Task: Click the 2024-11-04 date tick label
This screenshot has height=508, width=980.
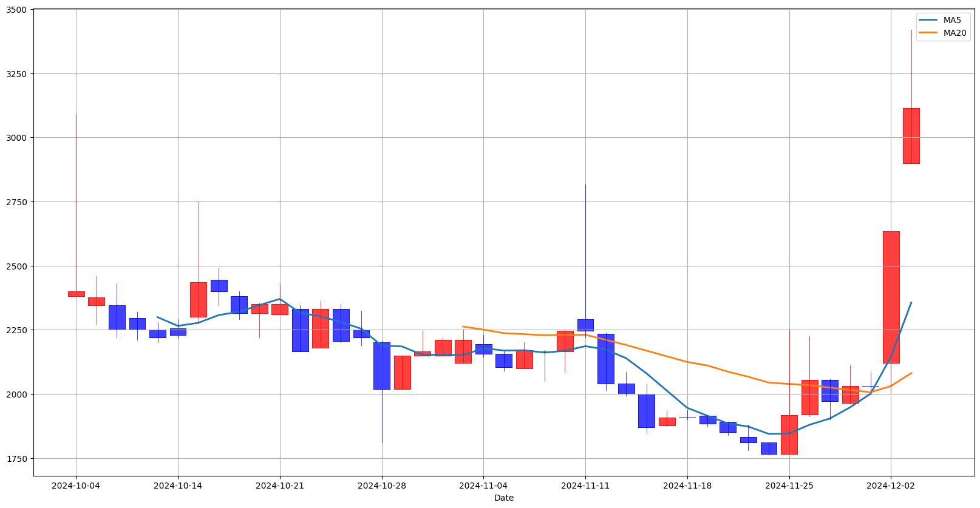Action: (483, 486)
